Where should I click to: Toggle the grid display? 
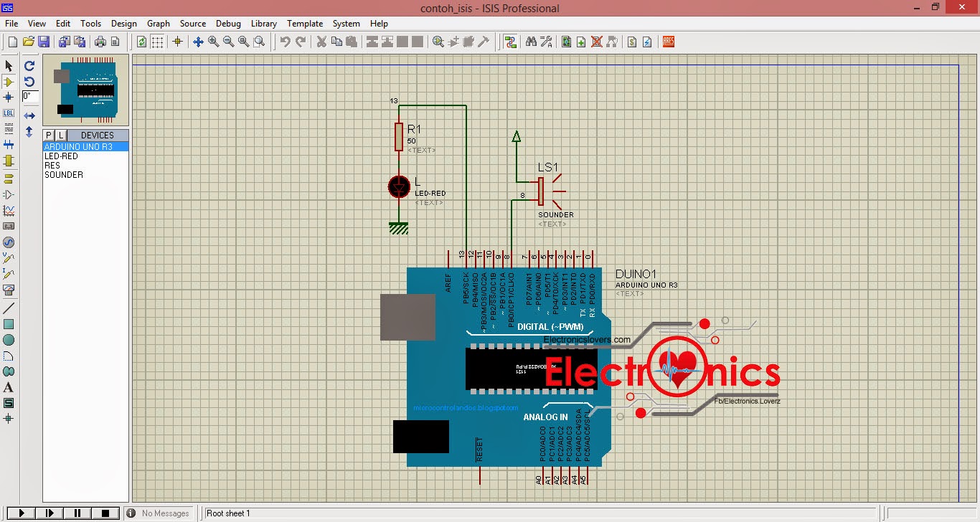click(157, 42)
